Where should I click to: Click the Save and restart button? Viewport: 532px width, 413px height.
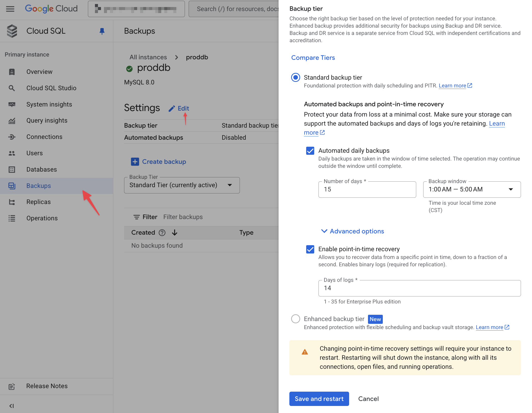[x=319, y=399]
